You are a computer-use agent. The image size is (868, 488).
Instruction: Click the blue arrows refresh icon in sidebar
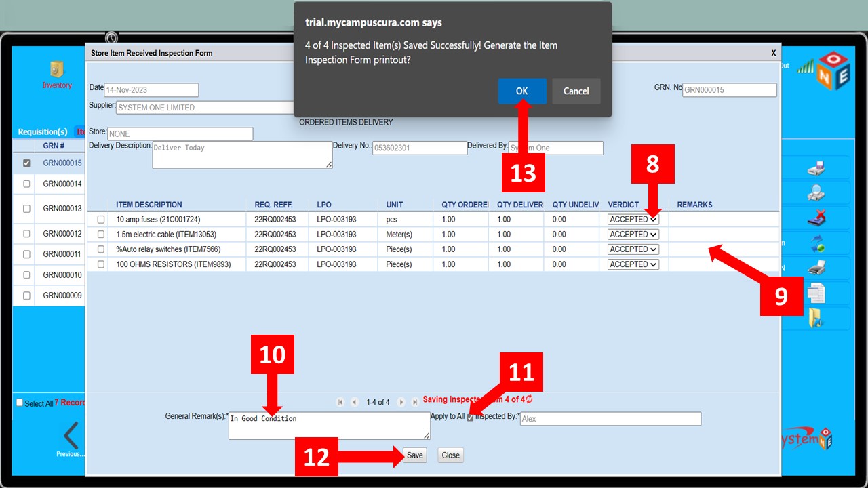coord(816,243)
